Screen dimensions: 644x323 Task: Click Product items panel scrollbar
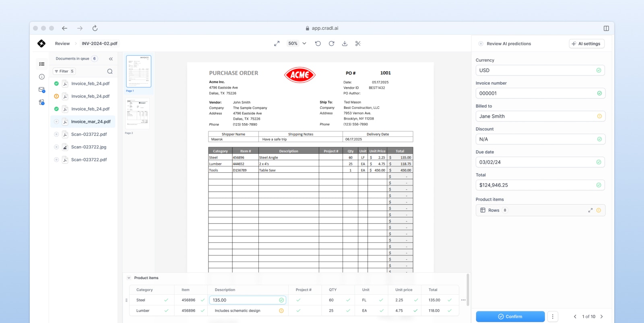(468, 290)
